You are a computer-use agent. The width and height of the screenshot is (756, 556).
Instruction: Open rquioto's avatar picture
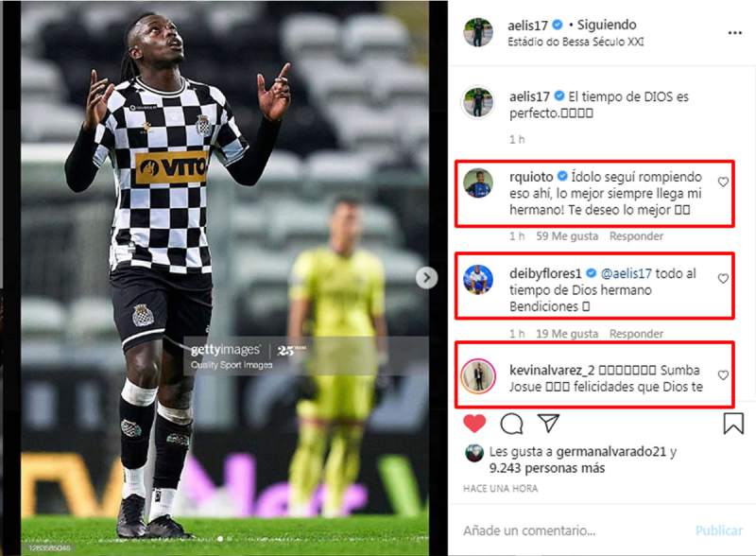pos(478,183)
